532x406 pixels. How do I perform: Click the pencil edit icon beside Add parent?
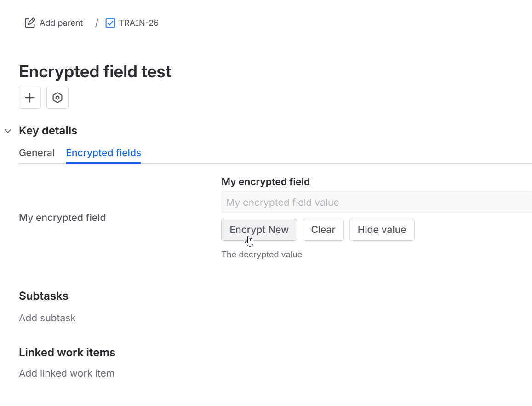(29, 22)
